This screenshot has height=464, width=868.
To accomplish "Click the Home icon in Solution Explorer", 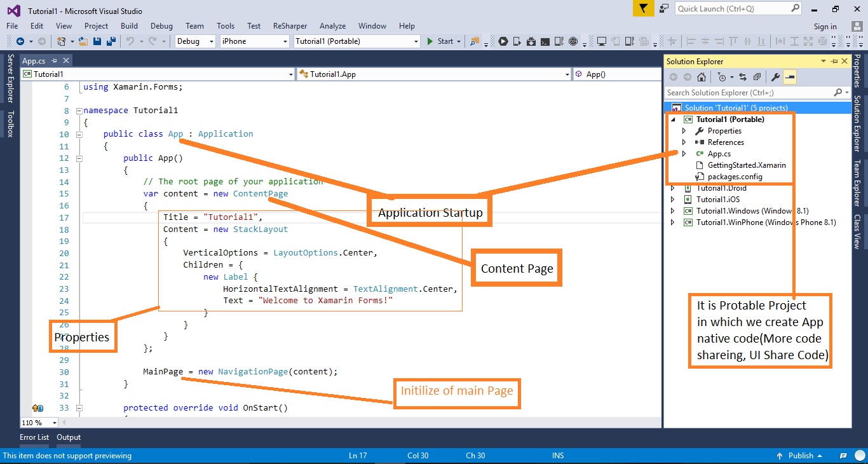I will tap(702, 77).
